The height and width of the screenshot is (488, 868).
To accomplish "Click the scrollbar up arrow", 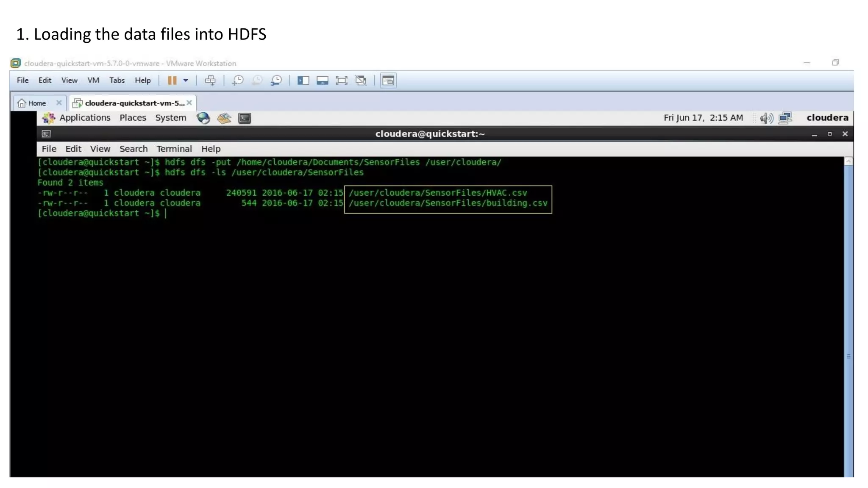I will tap(848, 161).
